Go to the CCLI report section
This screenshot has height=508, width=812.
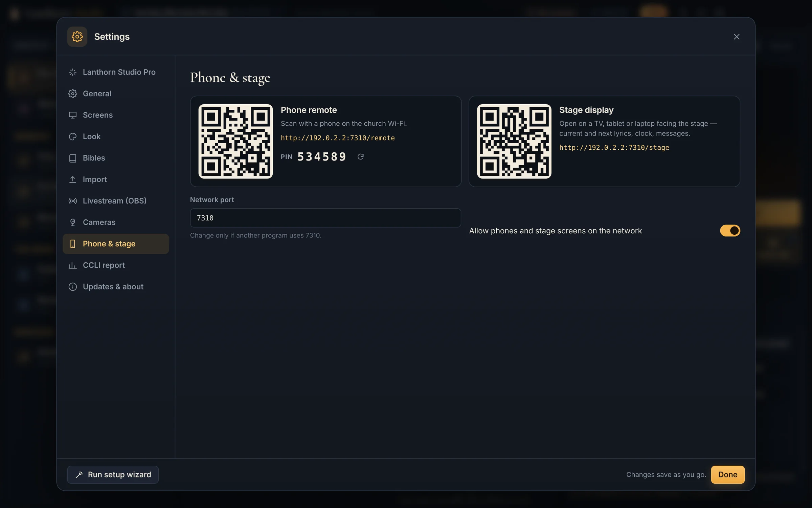tap(116, 265)
